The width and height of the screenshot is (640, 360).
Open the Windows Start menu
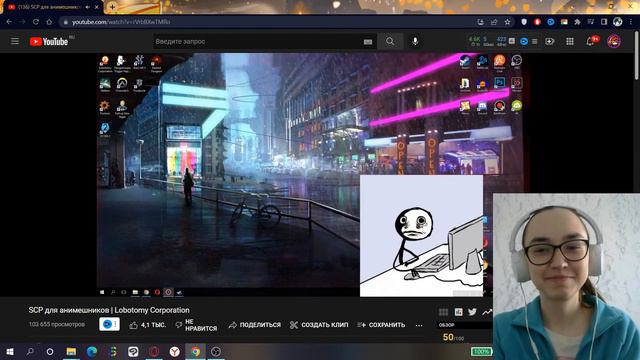click(x=10, y=351)
